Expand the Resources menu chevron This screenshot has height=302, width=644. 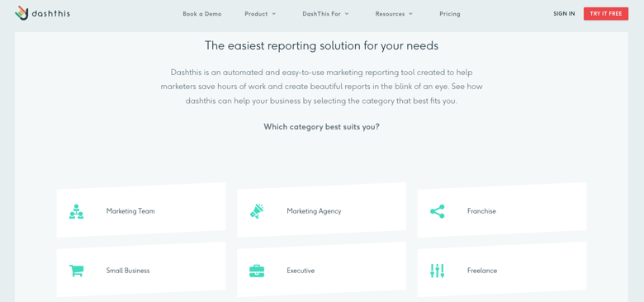click(x=410, y=14)
